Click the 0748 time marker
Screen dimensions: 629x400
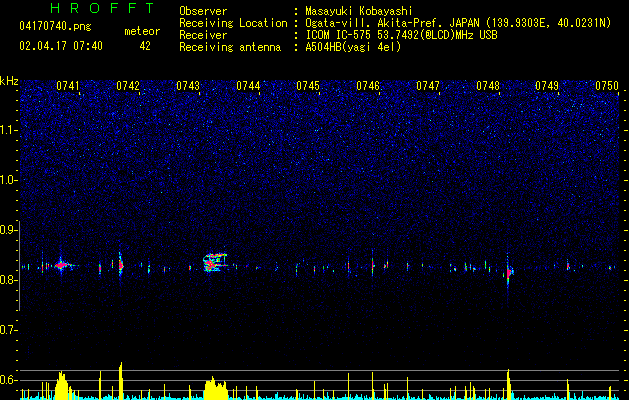tap(488, 86)
